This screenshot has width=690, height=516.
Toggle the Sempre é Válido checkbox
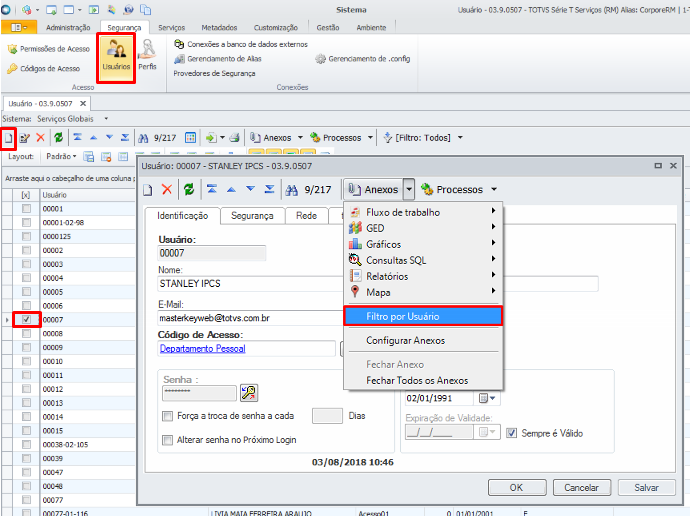(x=512, y=433)
